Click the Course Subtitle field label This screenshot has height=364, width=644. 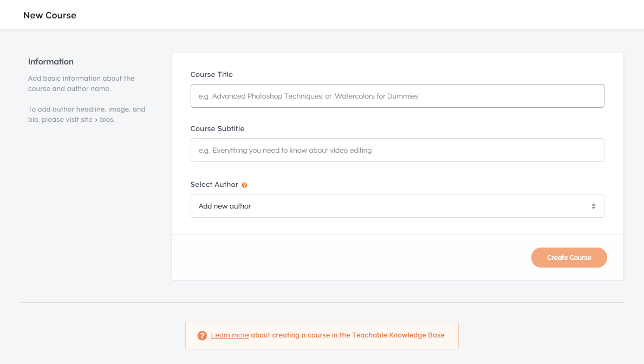pyautogui.click(x=217, y=129)
